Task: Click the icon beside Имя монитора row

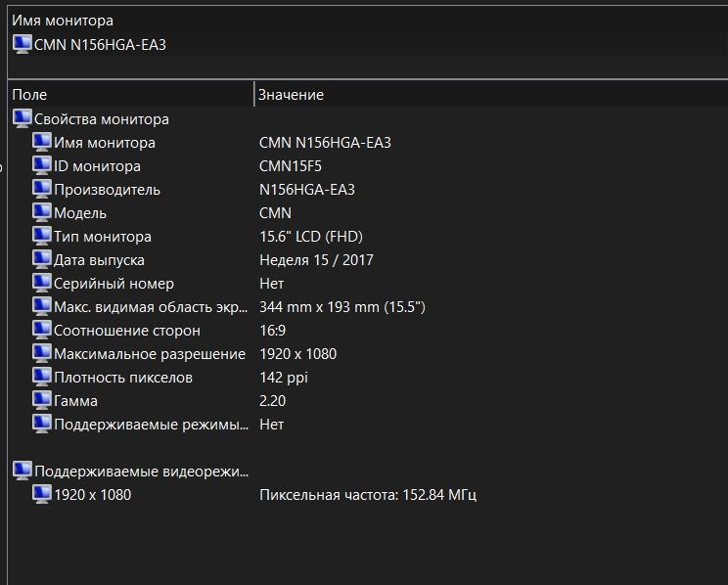Action: [x=41, y=142]
